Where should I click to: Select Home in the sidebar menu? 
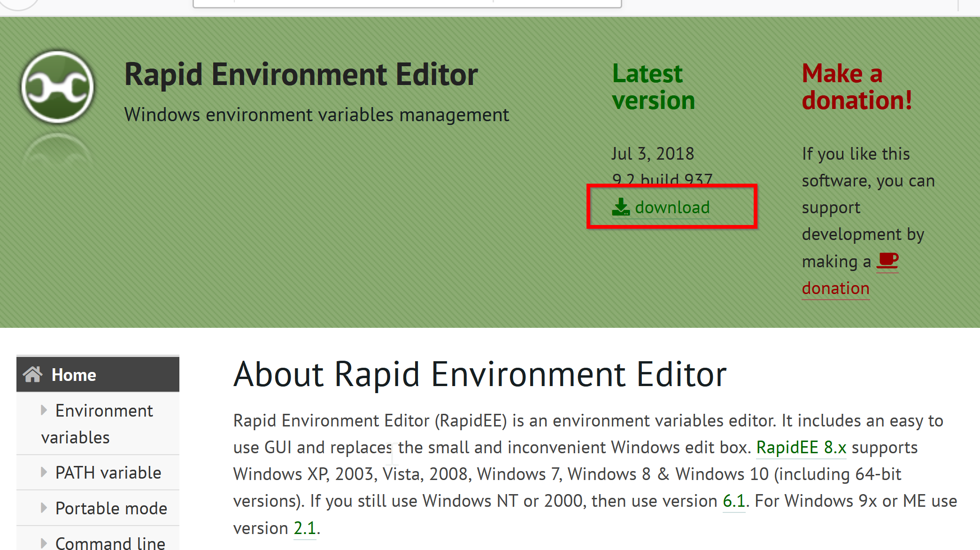98,374
